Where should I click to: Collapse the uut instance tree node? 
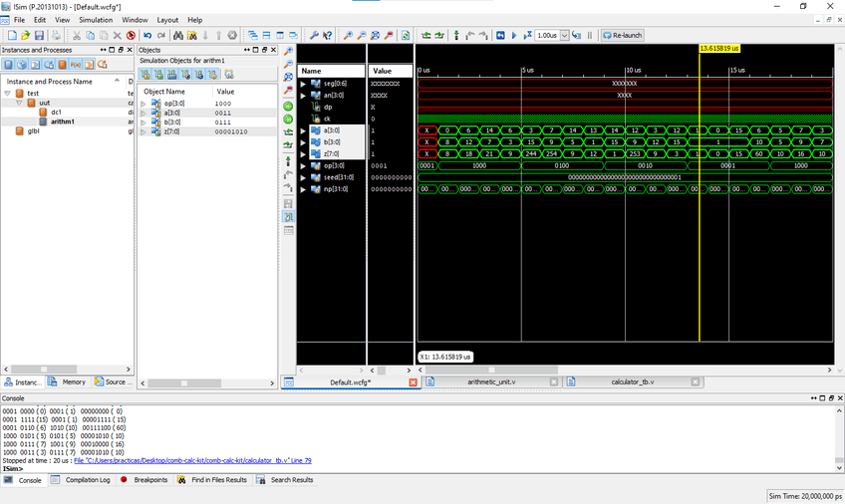point(19,103)
